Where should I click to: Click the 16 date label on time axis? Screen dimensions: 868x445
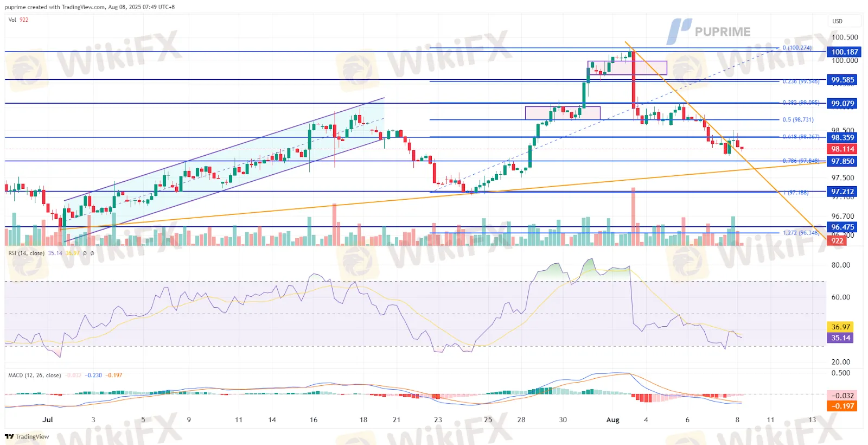314,419
